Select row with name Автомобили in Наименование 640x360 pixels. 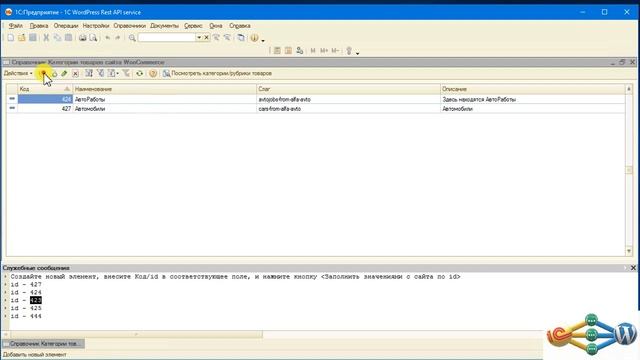tap(164, 109)
